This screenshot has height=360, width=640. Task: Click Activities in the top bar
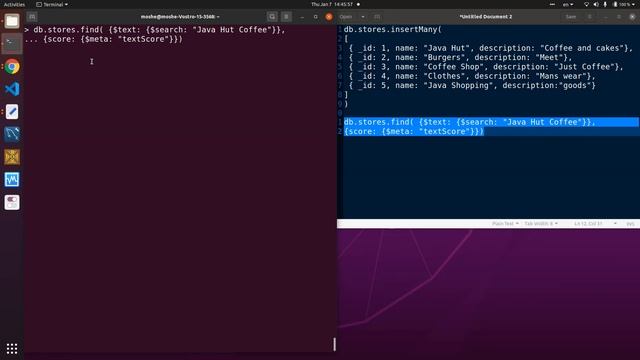click(14, 4)
